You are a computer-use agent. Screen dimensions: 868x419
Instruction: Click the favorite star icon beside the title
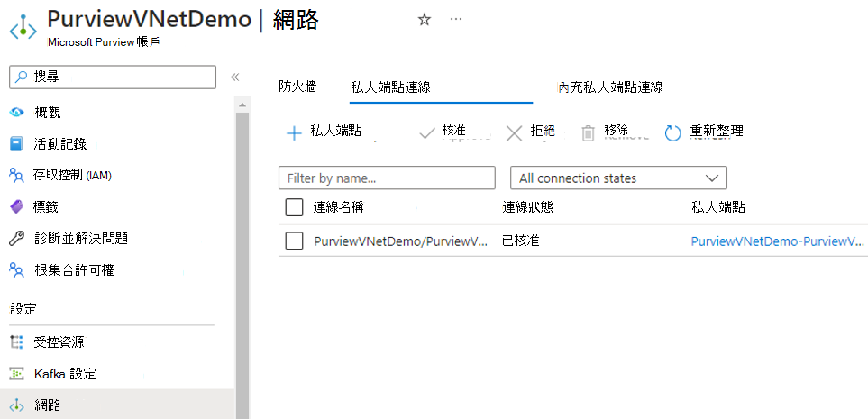(424, 20)
